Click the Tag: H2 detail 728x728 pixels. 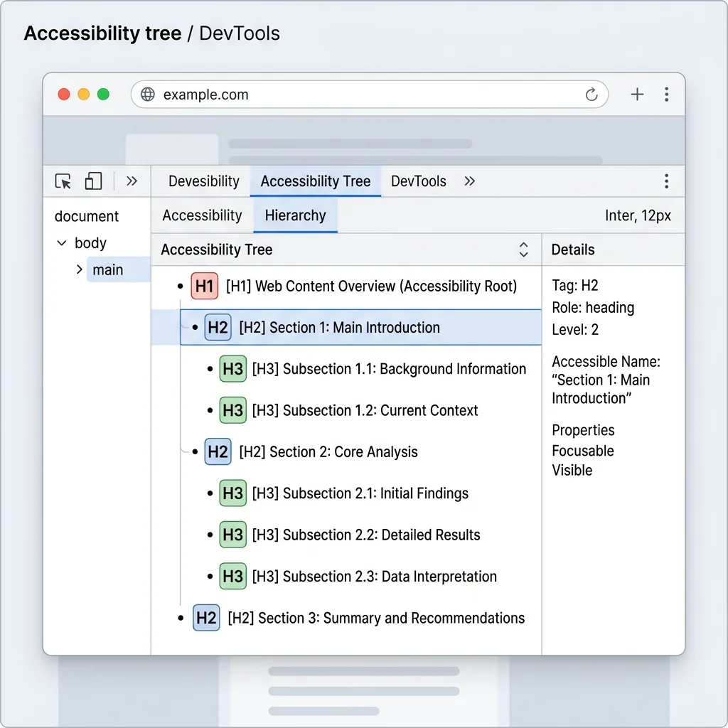point(574,286)
